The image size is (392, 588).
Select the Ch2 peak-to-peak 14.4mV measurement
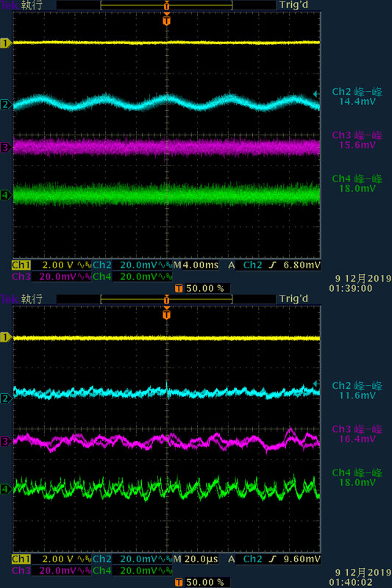(357, 97)
